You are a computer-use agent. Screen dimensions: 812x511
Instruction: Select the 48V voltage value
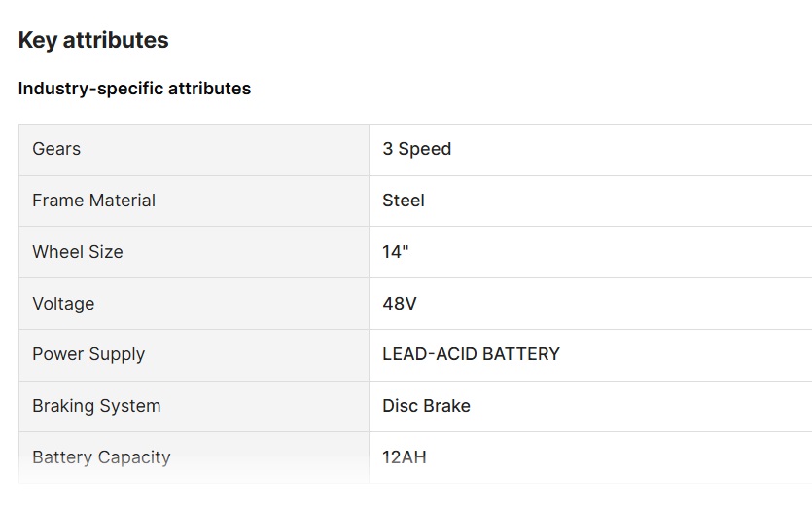(400, 303)
